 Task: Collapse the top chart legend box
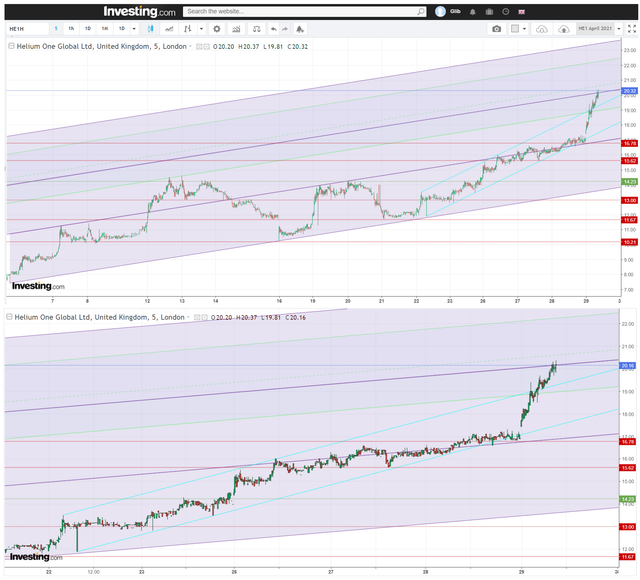click(11, 47)
